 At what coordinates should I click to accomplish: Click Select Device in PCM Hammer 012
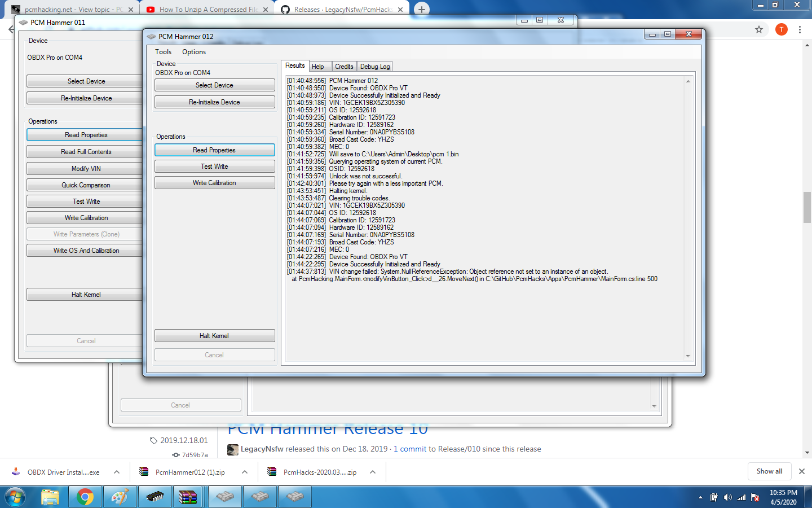click(x=214, y=85)
